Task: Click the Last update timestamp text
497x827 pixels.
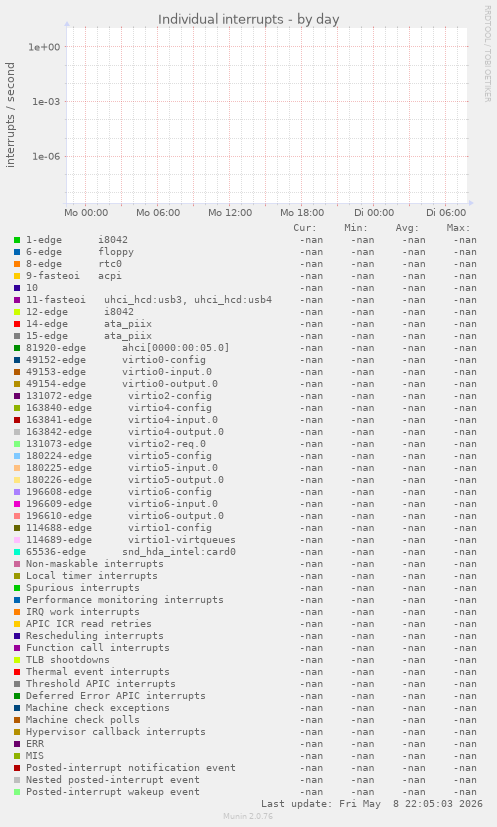Action: 372,804
